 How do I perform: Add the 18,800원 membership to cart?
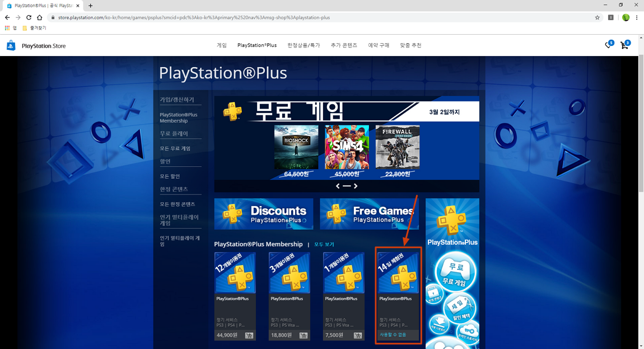[x=303, y=336]
